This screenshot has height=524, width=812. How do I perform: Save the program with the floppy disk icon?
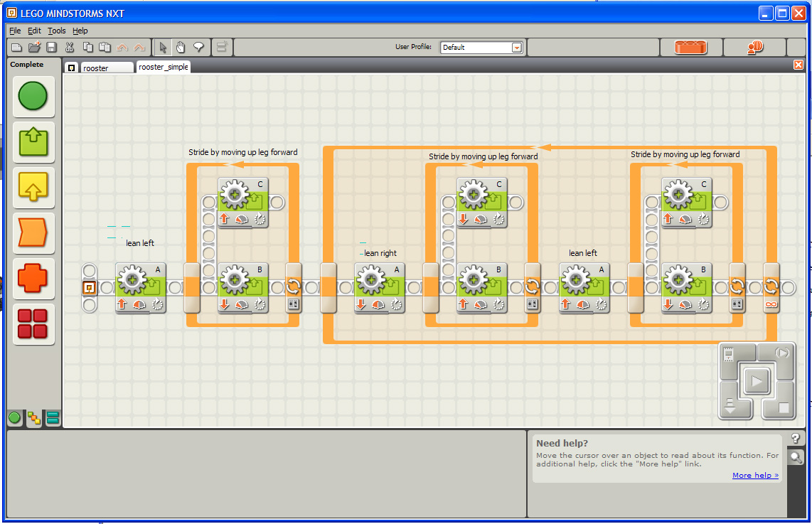[51, 47]
